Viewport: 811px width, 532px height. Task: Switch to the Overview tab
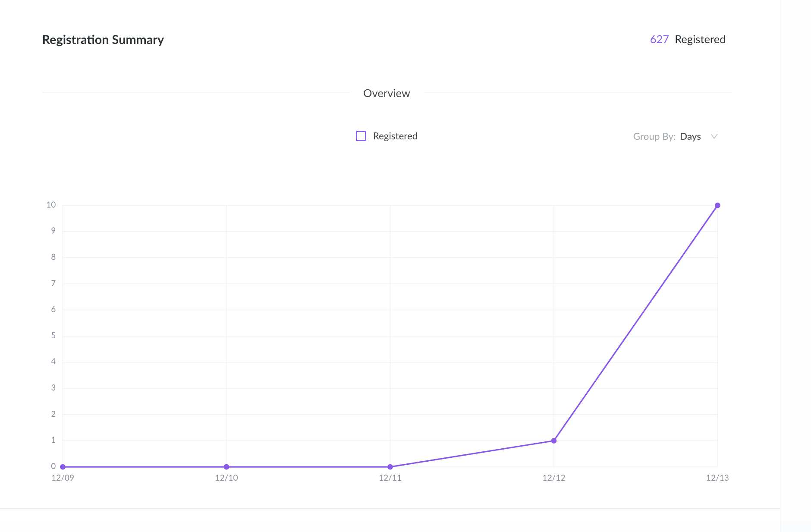[387, 93]
